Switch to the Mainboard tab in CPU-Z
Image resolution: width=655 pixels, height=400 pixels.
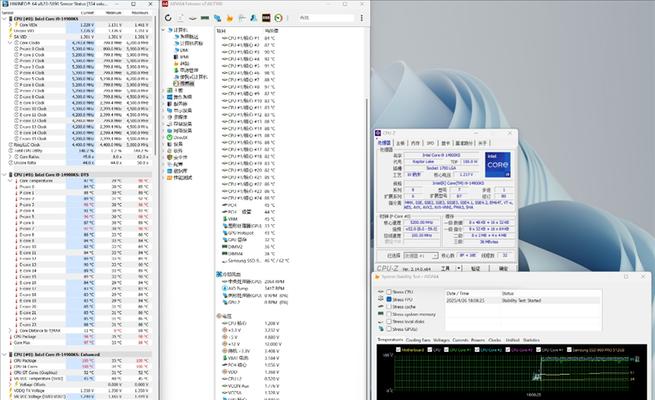coord(400,143)
